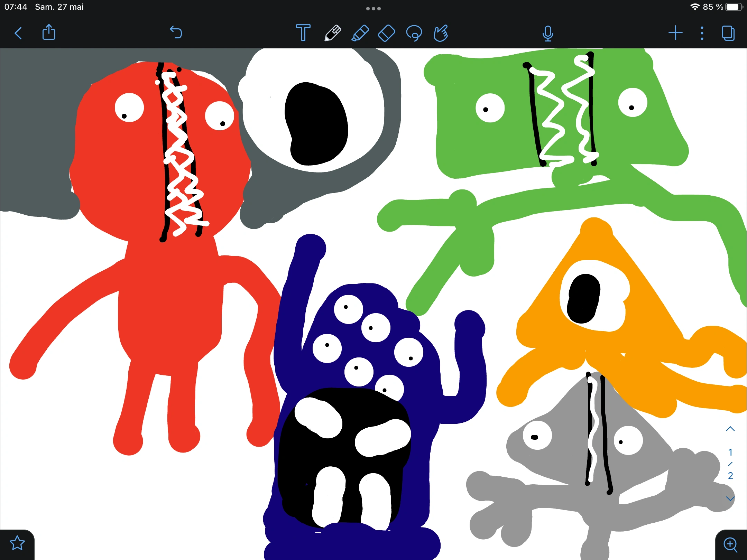Image resolution: width=747 pixels, height=560 pixels.
Task: Undo the last stroke
Action: pyautogui.click(x=176, y=32)
